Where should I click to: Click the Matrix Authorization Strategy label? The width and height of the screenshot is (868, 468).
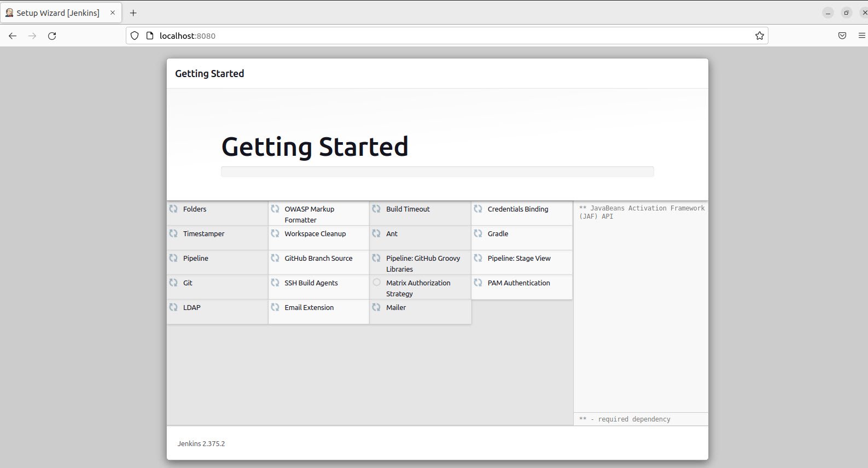418,288
